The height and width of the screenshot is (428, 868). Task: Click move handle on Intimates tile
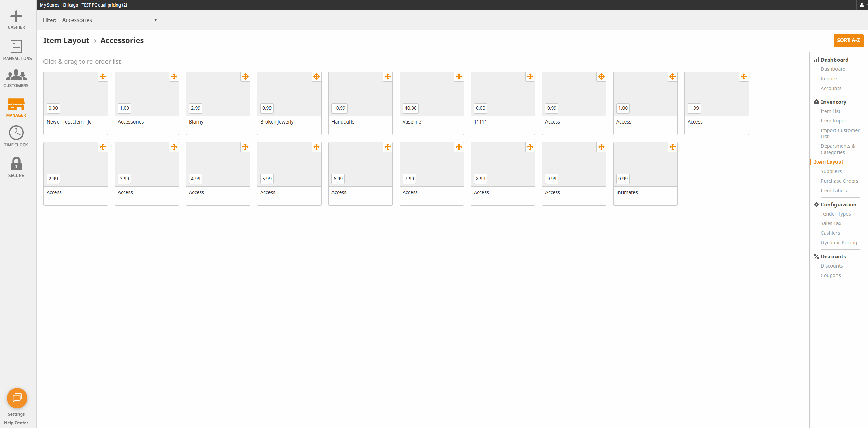click(672, 147)
